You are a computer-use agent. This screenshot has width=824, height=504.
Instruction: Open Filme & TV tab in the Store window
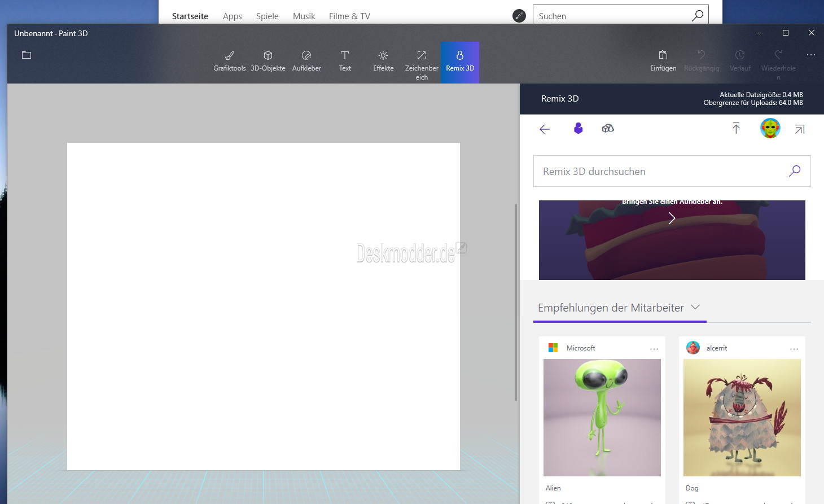click(x=350, y=16)
